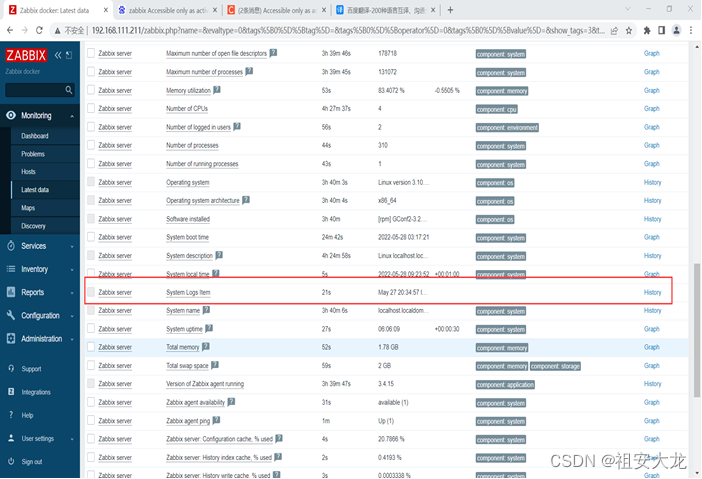Image resolution: width=702 pixels, height=479 pixels.
Task: Click the search magnifier icon in sidebar
Action: pyautogui.click(x=68, y=90)
